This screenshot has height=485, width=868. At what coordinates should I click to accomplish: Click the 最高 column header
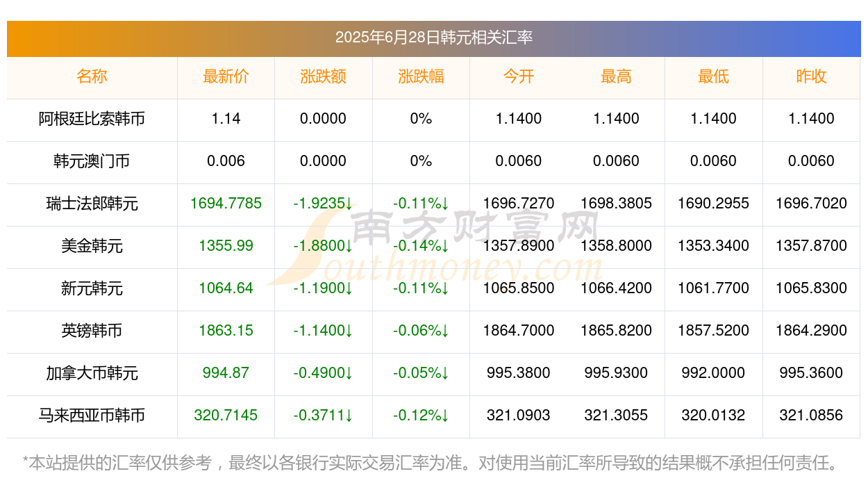point(616,76)
